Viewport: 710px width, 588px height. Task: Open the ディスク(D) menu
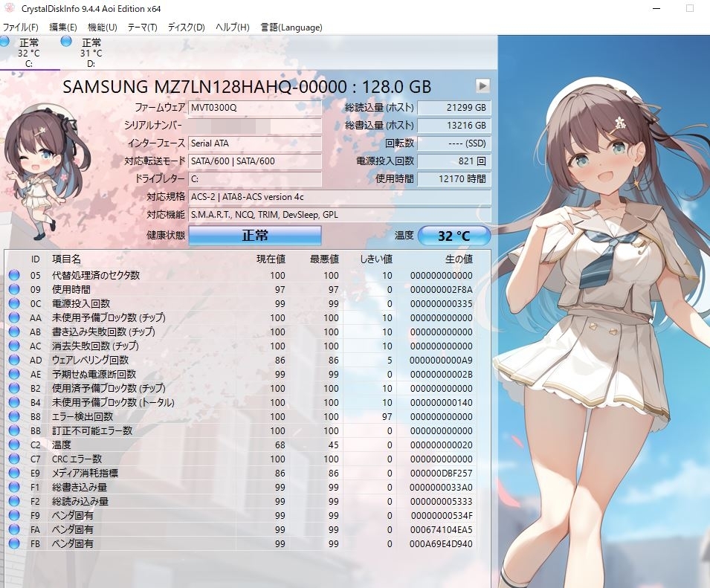(186, 28)
